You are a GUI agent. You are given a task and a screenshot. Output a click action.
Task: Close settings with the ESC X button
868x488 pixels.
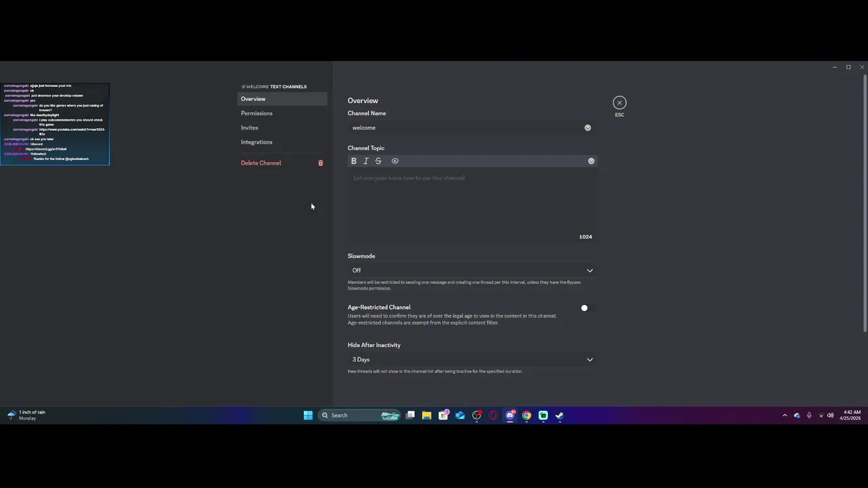coord(619,102)
